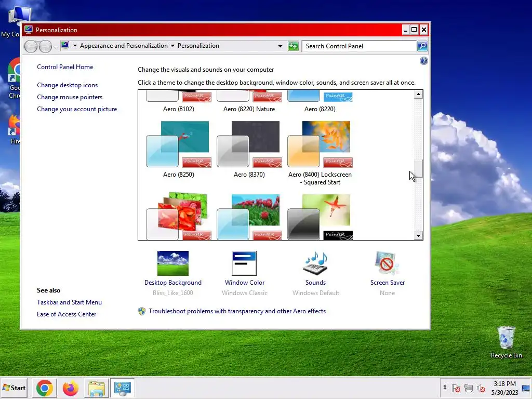Viewport: 532px width, 399px height.
Task: Click the theme list scroll up arrow
Action: point(418,94)
